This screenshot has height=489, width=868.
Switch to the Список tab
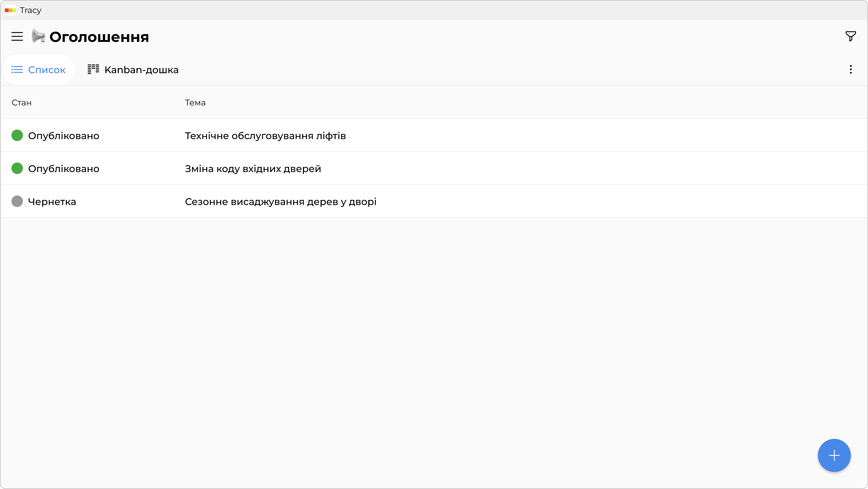[39, 70]
